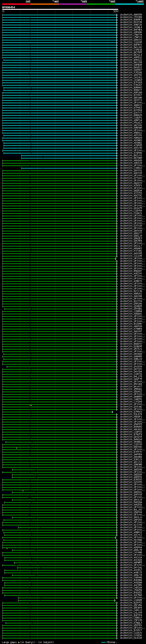Select the UniRef100_Q9AXS0 entry
This screenshot has height=644, width=146.
click(x=131, y=40)
